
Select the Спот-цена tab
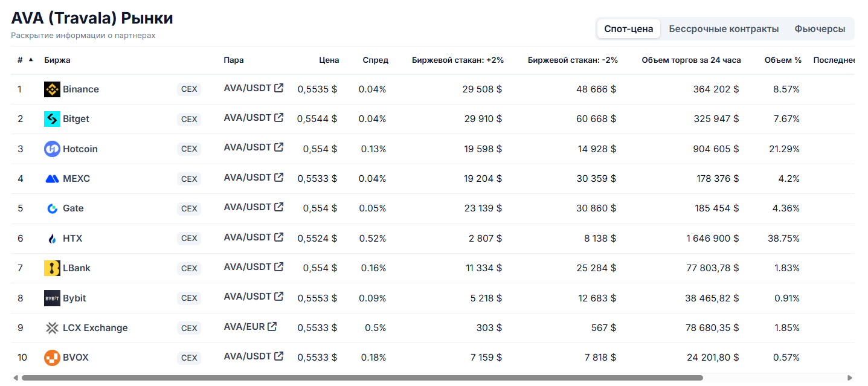[629, 29]
